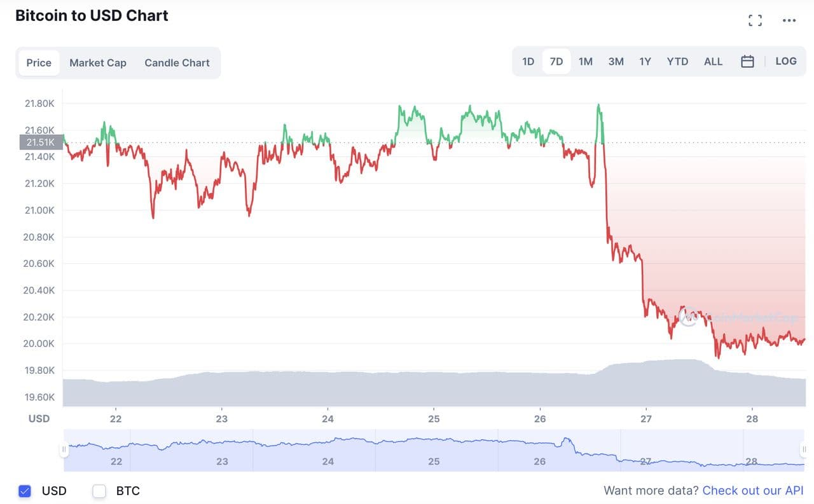
Task: Select the 1D time range
Action: [528, 62]
